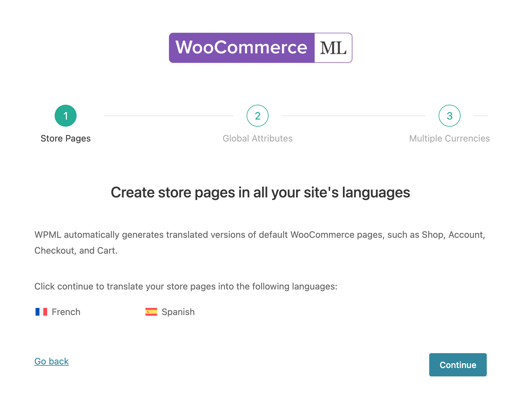Viewport: 532px width, 400px height.
Task: Go to step 2 circle
Action: [258, 116]
